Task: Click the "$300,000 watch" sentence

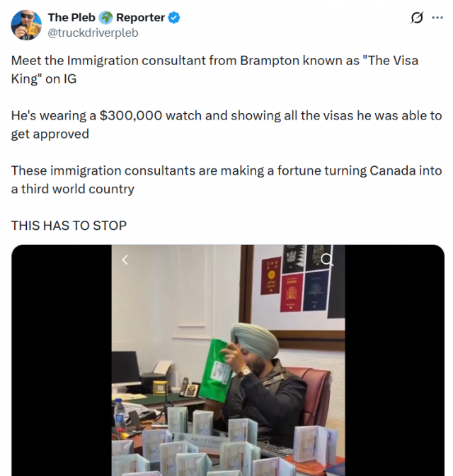Action: point(226,124)
